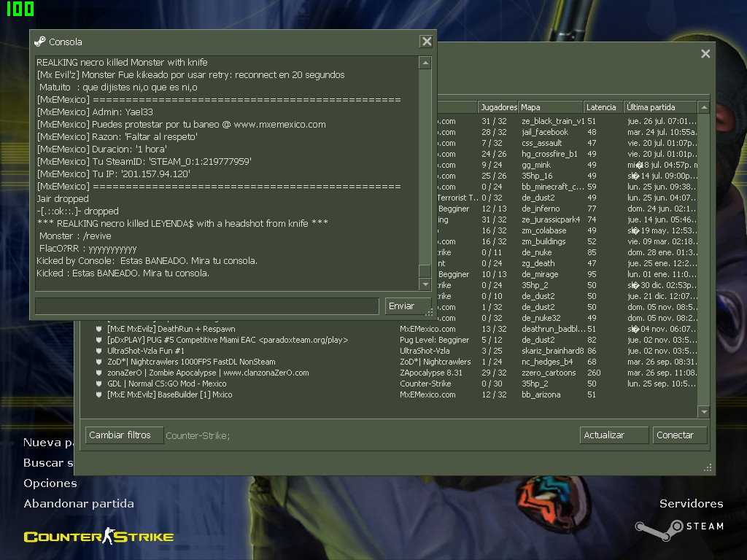Choose Abandonar partida in the main menu

point(79,504)
